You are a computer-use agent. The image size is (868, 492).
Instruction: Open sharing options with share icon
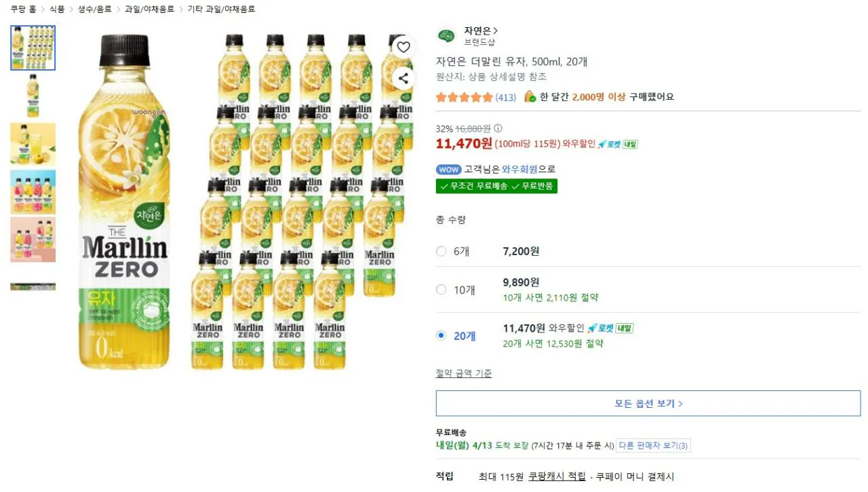[x=403, y=78]
